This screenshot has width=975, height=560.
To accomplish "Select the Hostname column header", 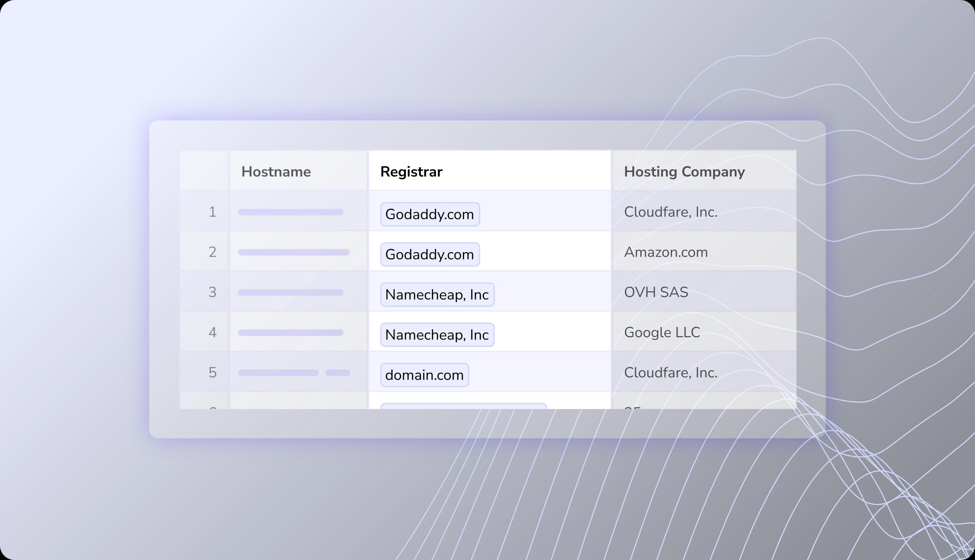I will coord(276,171).
